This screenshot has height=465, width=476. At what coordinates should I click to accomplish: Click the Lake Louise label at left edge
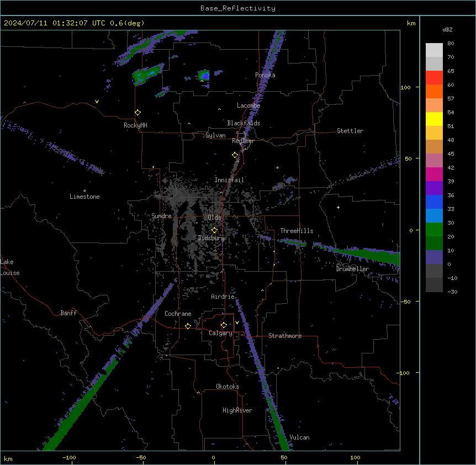9,267
